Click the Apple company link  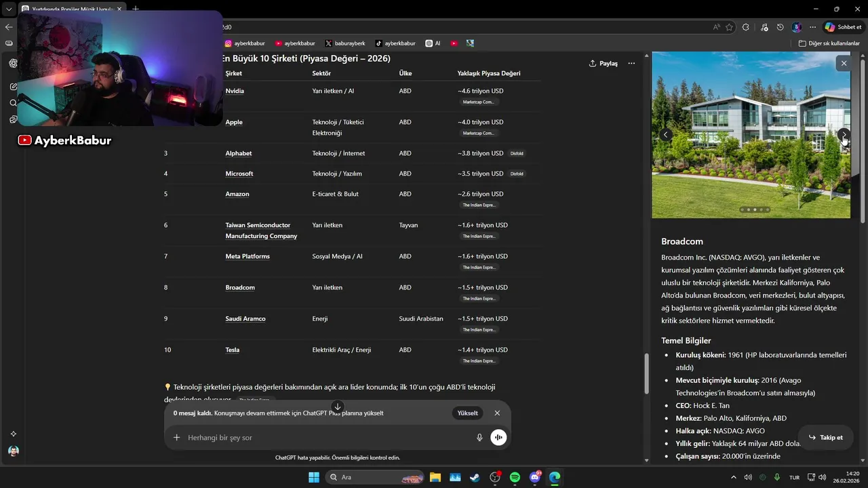tap(234, 122)
